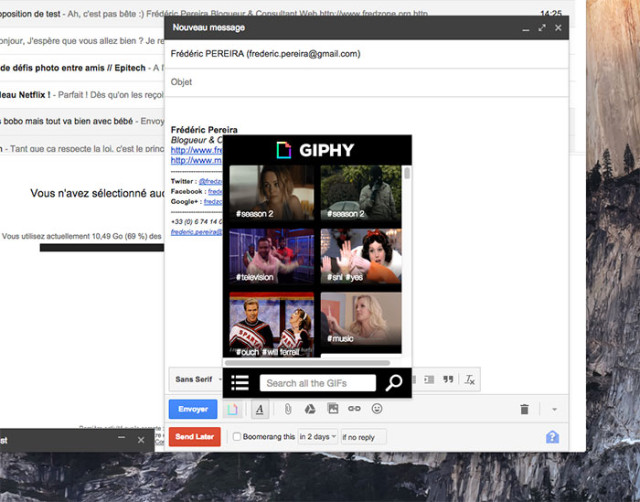Toggle text formatting options (underlined A)
Image resolution: width=640 pixels, height=502 pixels.
point(260,409)
